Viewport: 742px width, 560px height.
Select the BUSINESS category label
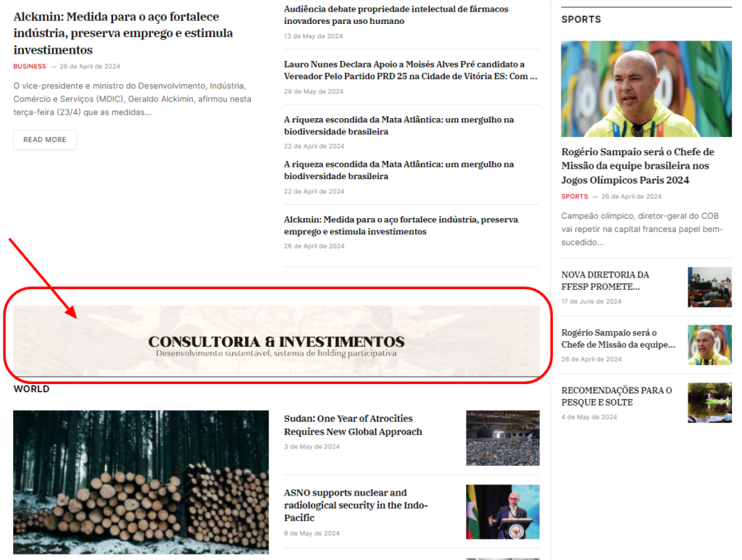[29, 66]
